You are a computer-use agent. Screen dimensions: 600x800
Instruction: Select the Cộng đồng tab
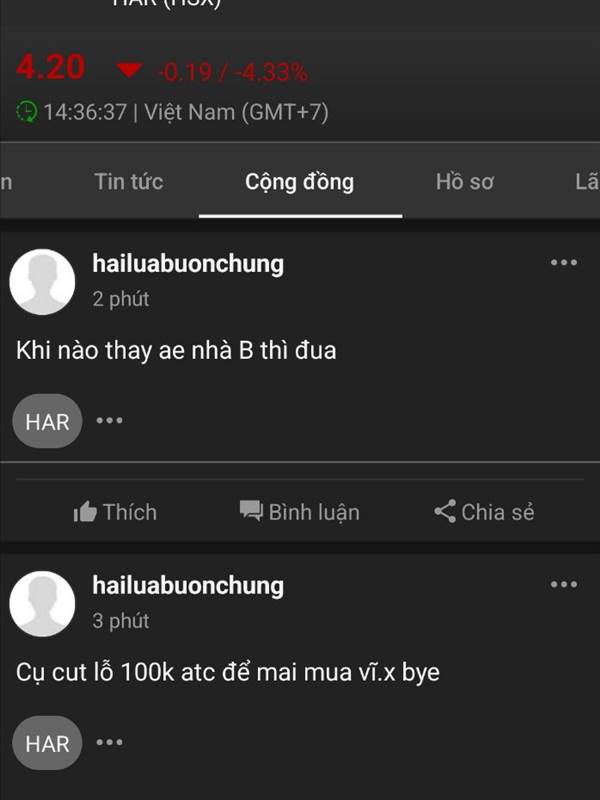(299, 182)
